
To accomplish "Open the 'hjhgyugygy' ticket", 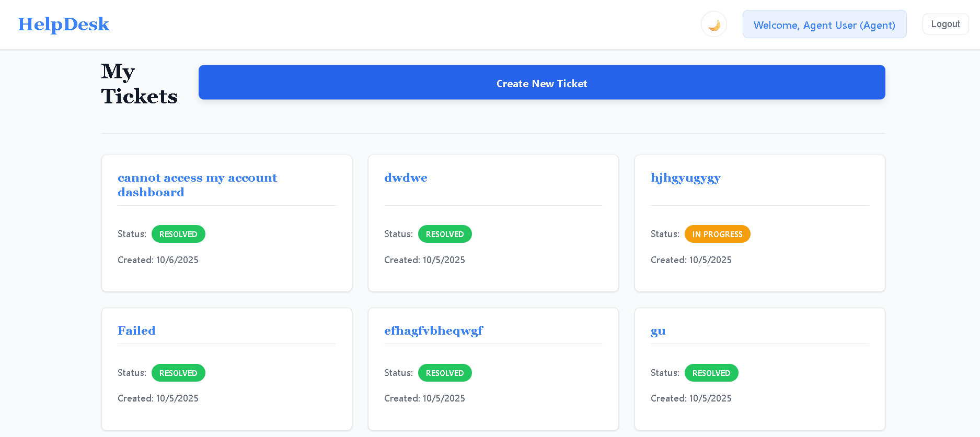I will pos(685,178).
